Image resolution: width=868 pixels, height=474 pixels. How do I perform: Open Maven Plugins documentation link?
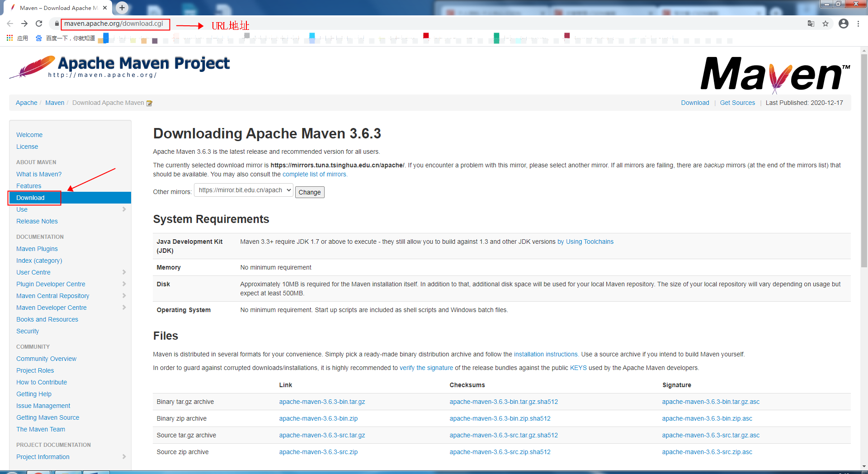click(x=37, y=249)
